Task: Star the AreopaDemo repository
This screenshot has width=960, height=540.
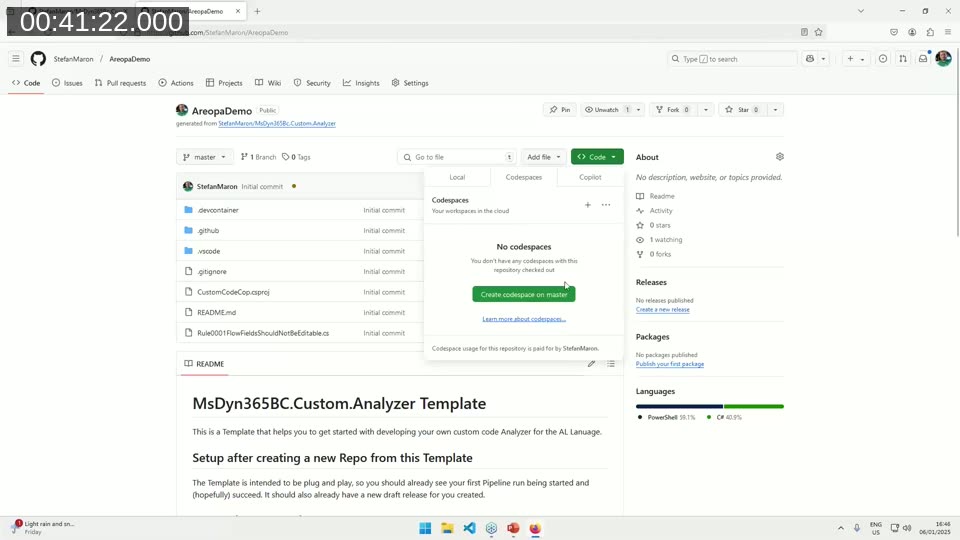Action: 743,110
